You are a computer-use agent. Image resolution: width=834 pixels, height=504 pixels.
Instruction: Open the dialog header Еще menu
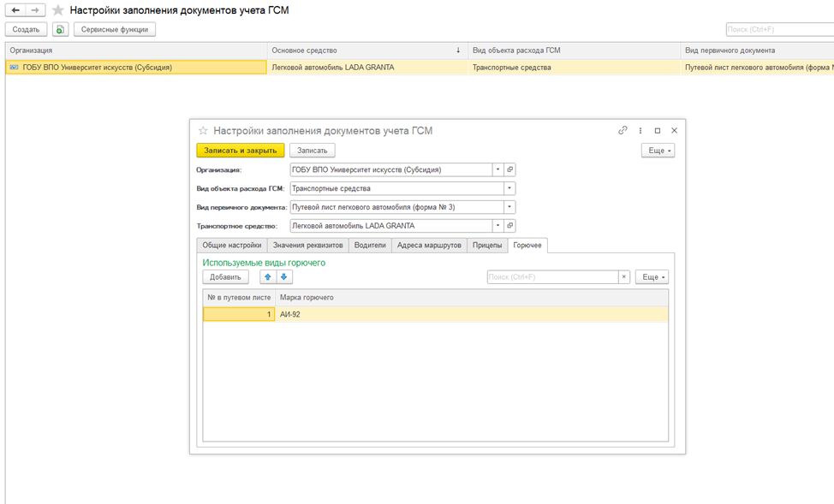[x=658, y=151]
